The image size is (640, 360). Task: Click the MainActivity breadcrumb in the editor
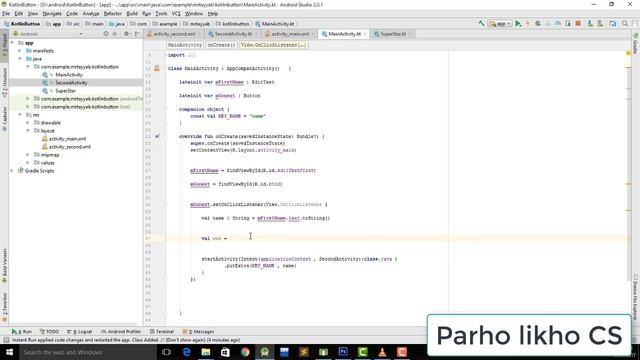(x=185, y=45)
